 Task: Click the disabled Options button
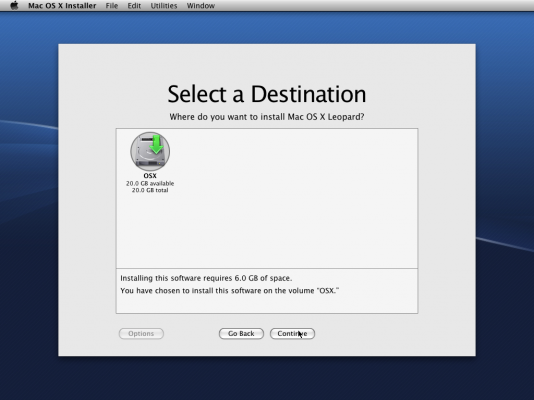point(141,334)
